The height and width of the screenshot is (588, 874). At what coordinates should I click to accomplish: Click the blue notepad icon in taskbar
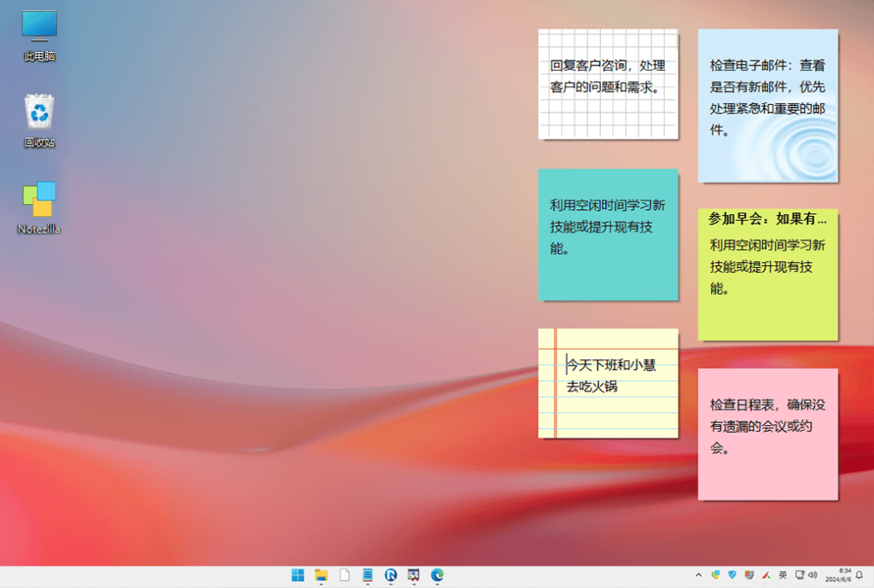[367, 575]
